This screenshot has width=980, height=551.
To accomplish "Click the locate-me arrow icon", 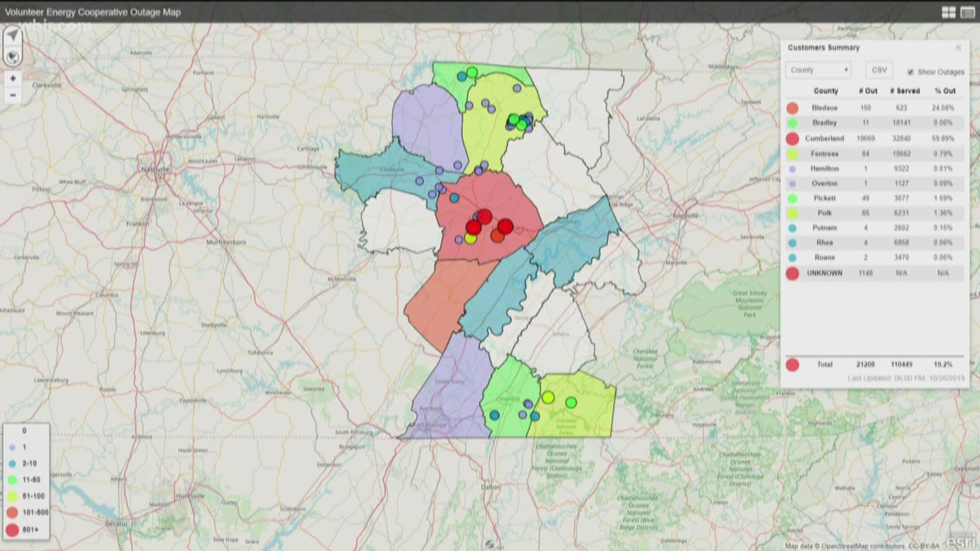I will [13, 35].
